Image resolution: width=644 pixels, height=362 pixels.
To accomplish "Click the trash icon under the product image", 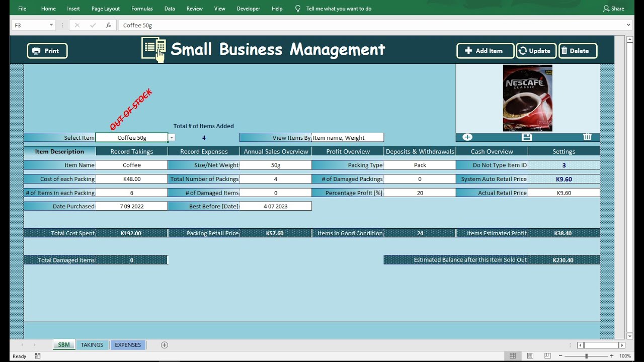I will (587, 137).
